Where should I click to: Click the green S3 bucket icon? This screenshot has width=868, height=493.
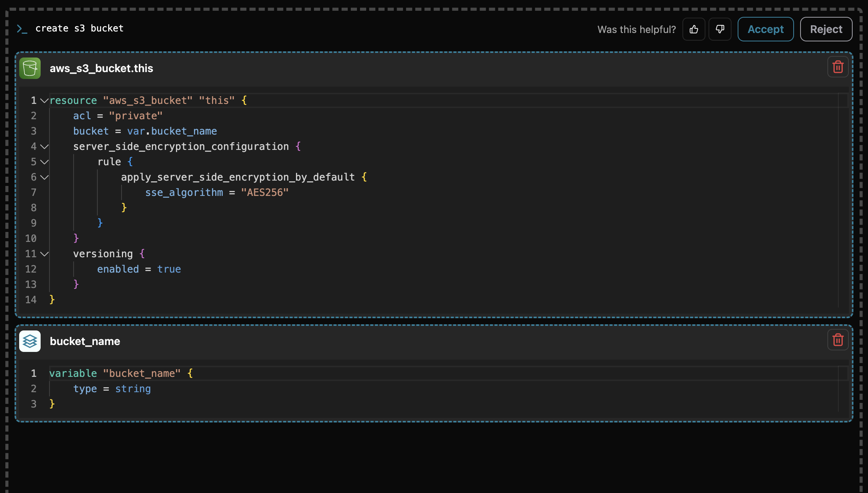30,68
